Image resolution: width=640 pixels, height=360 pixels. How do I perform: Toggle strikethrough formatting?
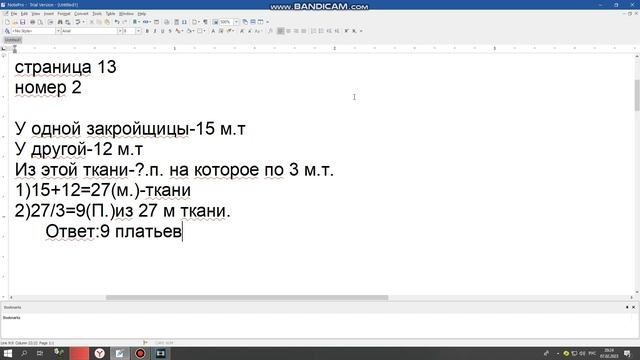click(170, 31)
